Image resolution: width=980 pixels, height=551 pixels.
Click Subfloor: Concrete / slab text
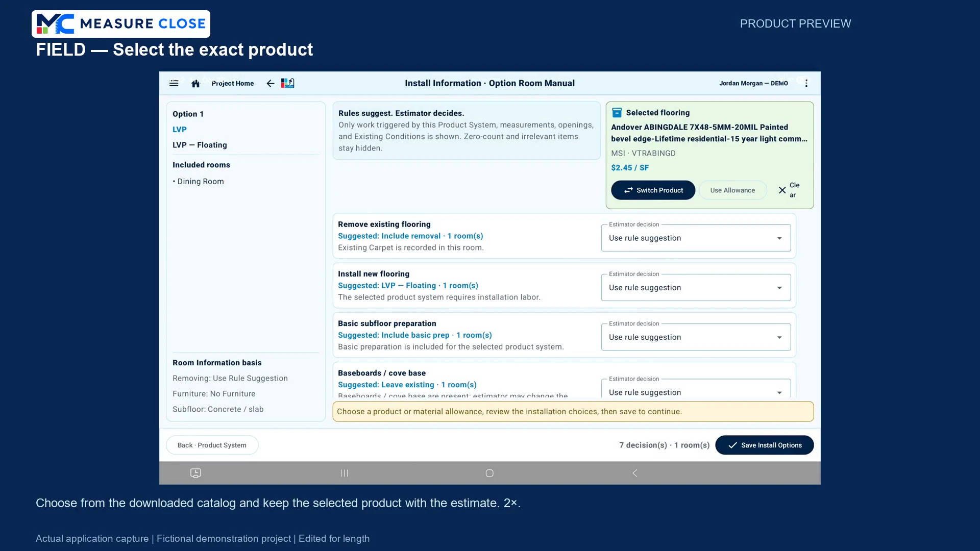tap(218, 409)
